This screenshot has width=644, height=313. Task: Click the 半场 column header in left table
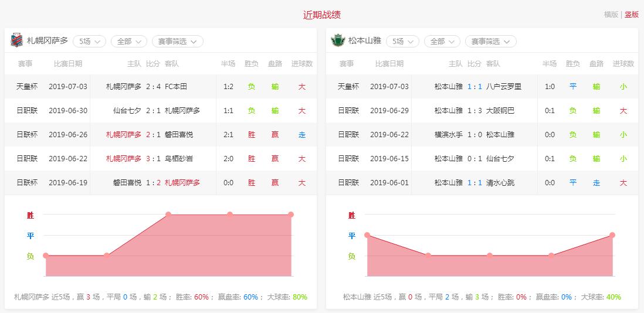[x=228, y=63]
